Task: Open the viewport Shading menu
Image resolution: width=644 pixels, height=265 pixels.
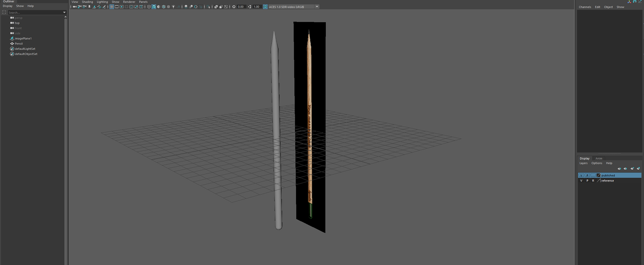Action: pos(87,2)
